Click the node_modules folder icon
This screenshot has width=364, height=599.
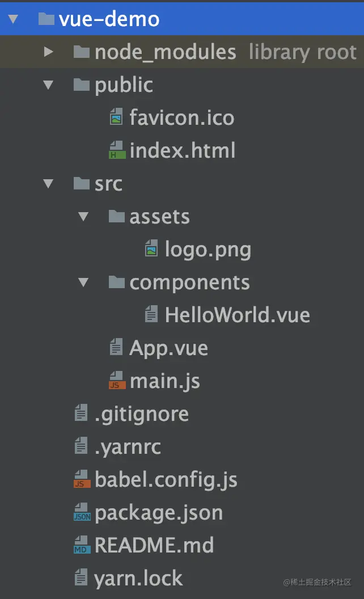82,52
